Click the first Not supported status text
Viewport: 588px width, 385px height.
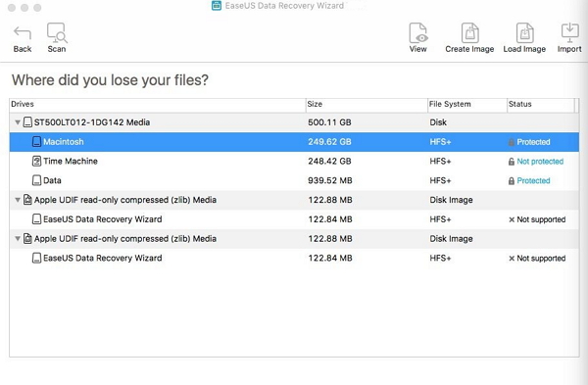point(541,219)
